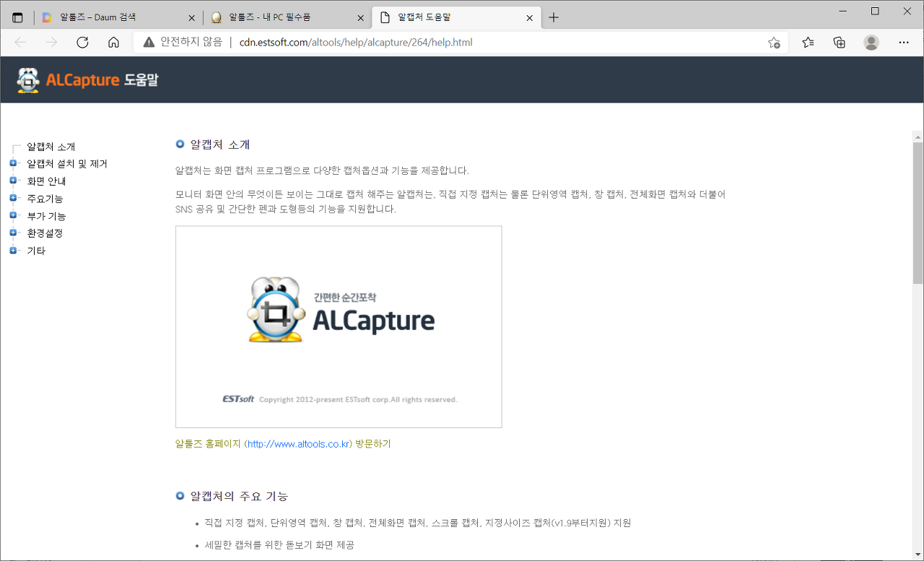Open 알캡처 설치 및 제거 topic
This screenshot has height=561, width=924.
tap(67, 164)
